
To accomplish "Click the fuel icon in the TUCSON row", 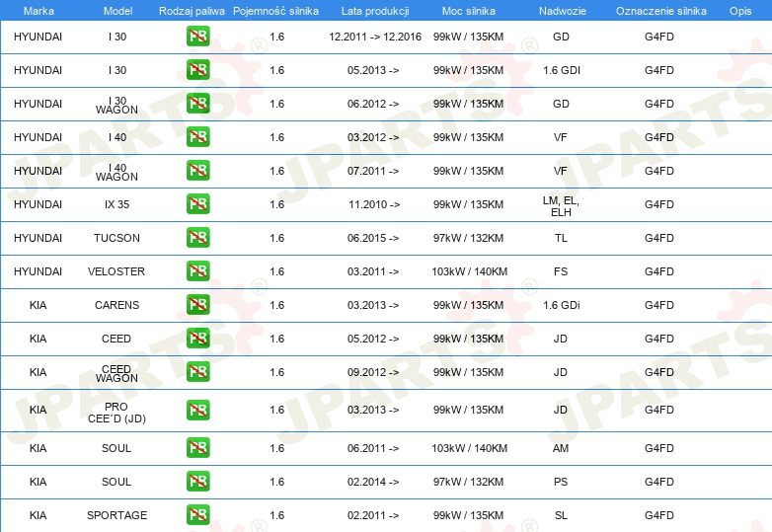I will click(197, 237).
